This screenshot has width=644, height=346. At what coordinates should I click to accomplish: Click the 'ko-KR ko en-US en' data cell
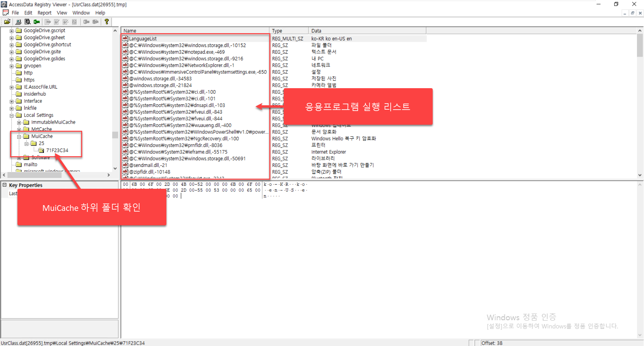click(331, 39)
